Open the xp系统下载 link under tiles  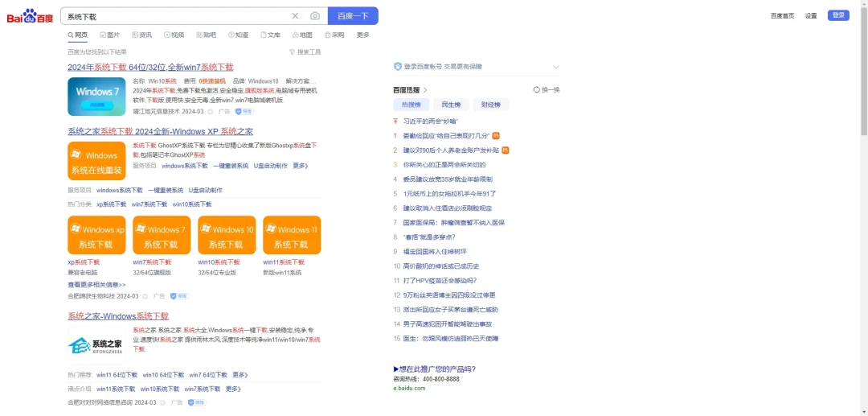coord(84,262)
